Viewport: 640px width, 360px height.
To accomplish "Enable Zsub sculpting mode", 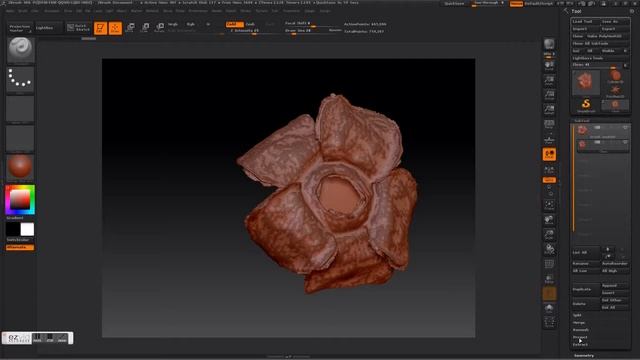I will [250, 24].
